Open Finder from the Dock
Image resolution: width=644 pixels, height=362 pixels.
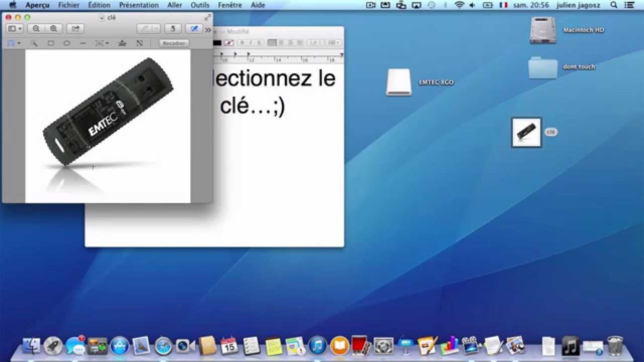32,345
